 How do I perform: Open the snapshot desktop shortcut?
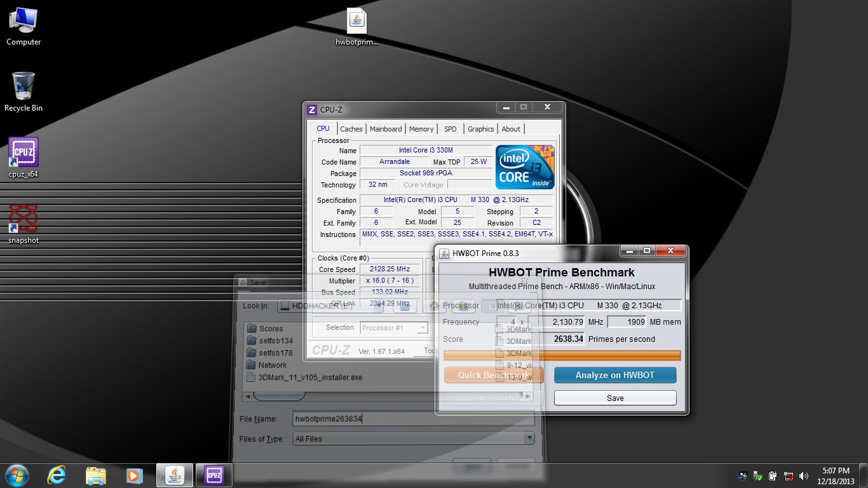24,224
